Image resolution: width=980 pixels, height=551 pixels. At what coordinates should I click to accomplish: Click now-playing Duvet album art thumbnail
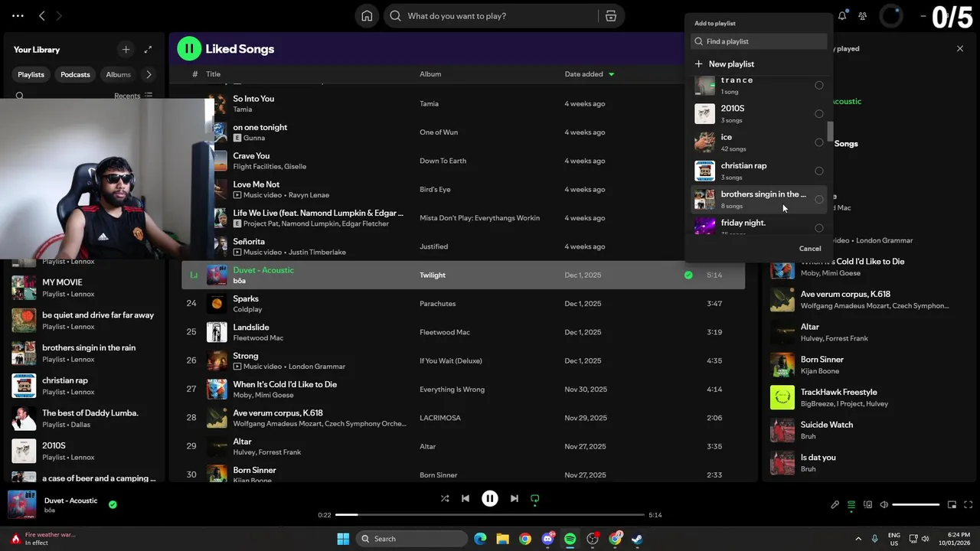(x=22, y=505)
